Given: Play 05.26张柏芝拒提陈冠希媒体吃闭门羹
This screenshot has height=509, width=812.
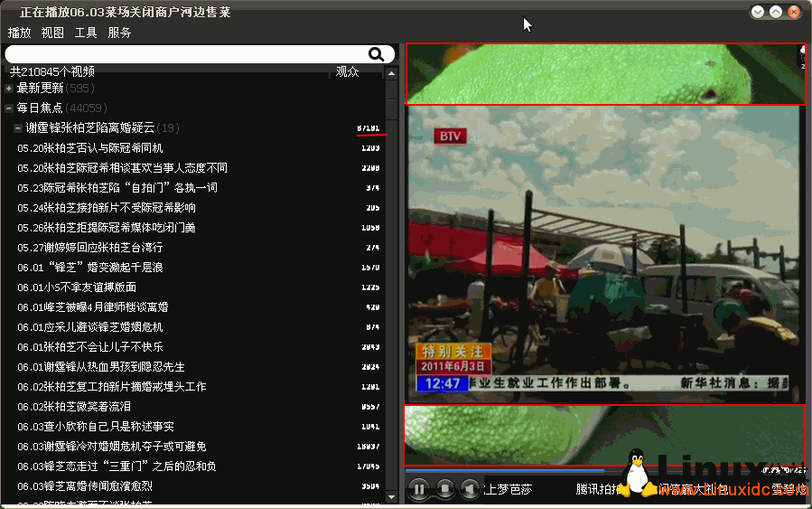Looking at the screenshot, I should 107,227.
